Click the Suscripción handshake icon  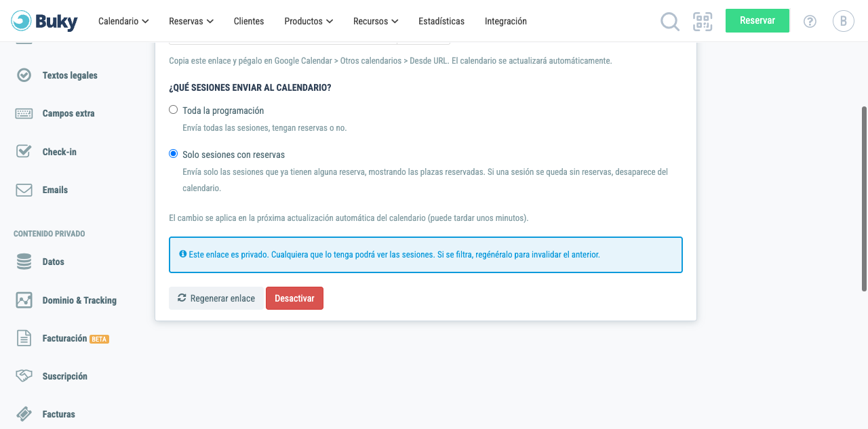(24, 376)
